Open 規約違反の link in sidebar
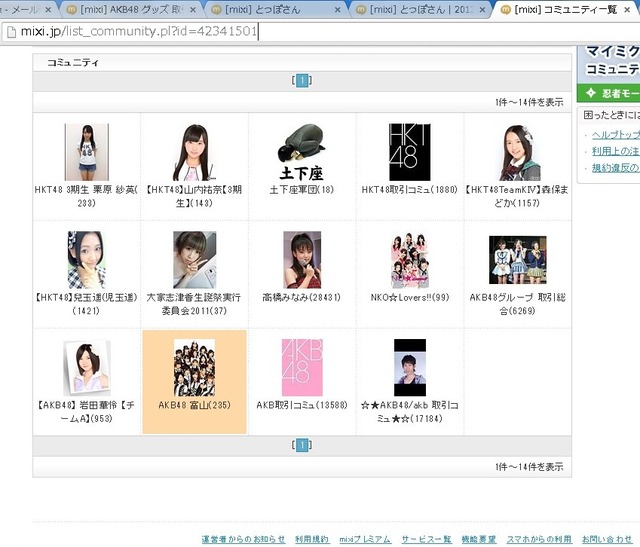640x547 pixels. click(616, 168)
